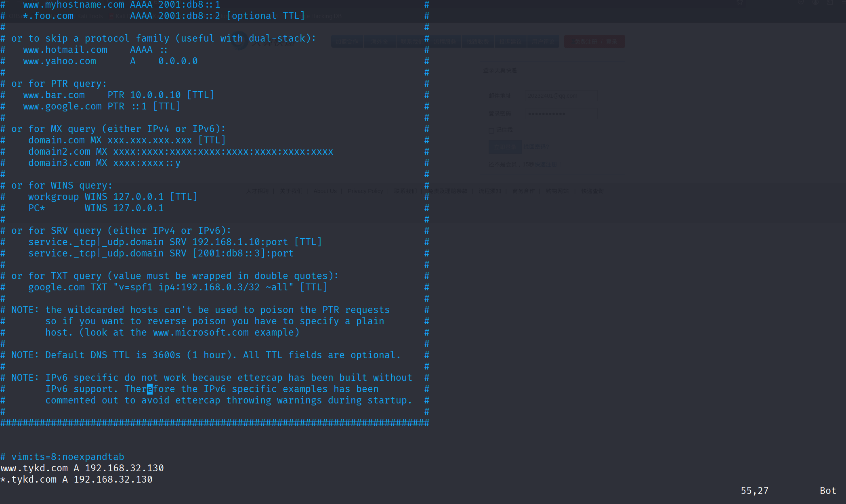
Task: Click the masked password input field
Action: pyautogui.click(x=561, y=113)
